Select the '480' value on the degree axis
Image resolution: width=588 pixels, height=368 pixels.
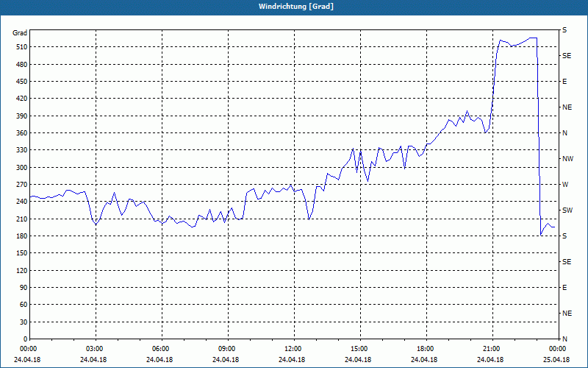click(22, 65)
